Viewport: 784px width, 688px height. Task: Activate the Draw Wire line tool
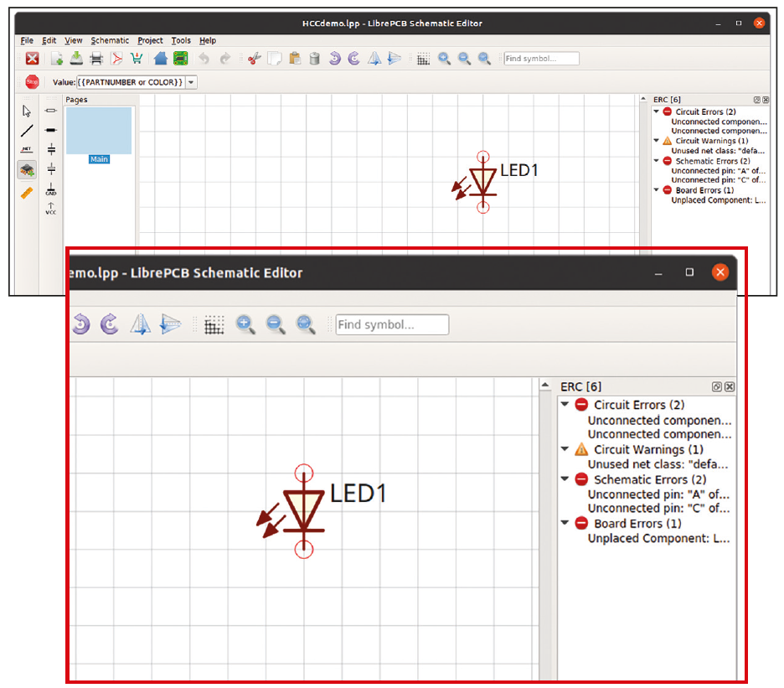click(x=27, y=131)
